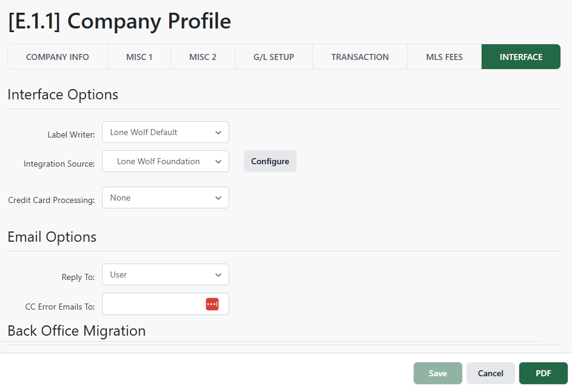Expand the Reply To dropdown
The image size is (572, 392).
point(165,274)
